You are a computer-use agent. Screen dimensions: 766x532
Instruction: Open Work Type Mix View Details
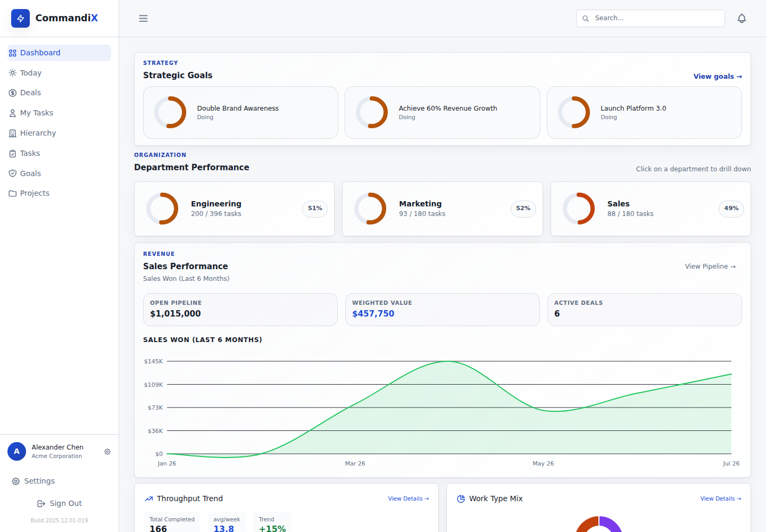point(721,499)
